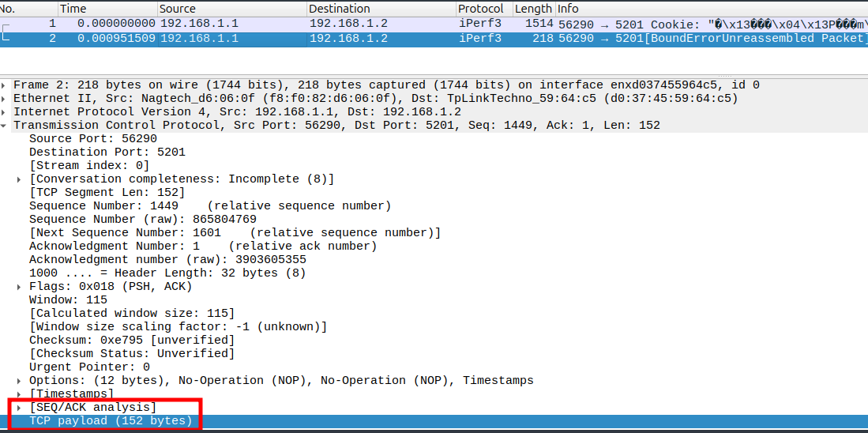The width and height of the screenshot is (868, 433).
Task: Expand the Conversation completeness entry
Action: coord(20,179)
